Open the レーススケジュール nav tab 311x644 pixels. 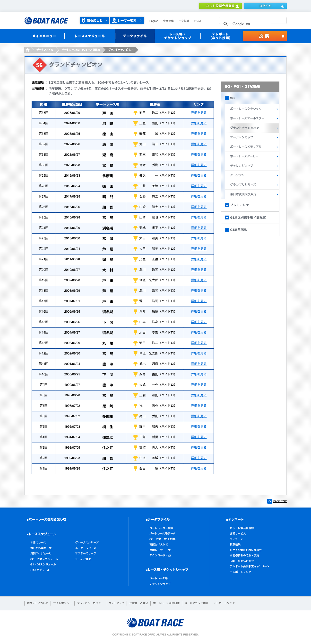[x=90, y=36]
